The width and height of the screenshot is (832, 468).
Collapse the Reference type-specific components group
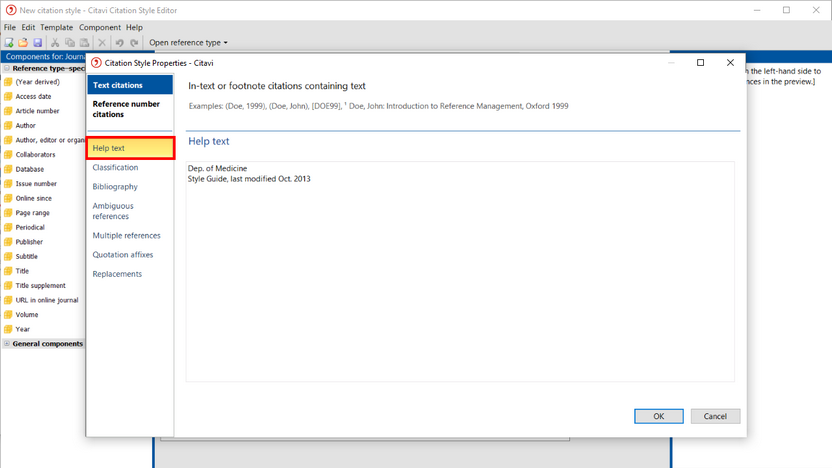point(7,68)
